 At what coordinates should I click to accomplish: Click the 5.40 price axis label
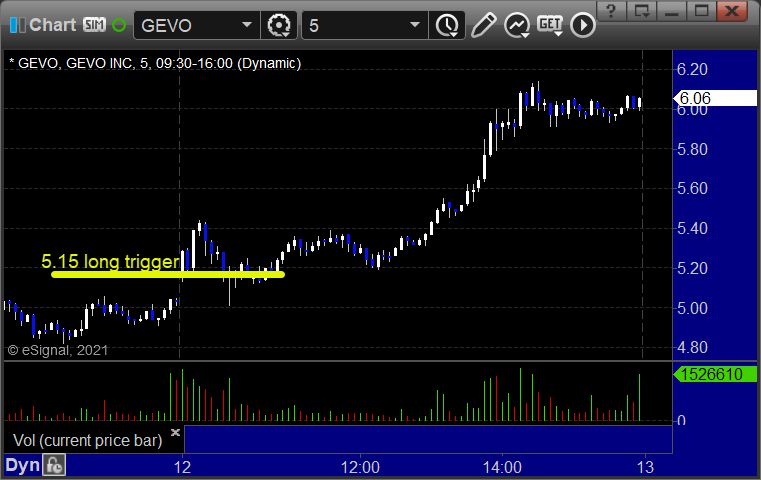pyautogui.click(x=692, y=228)
